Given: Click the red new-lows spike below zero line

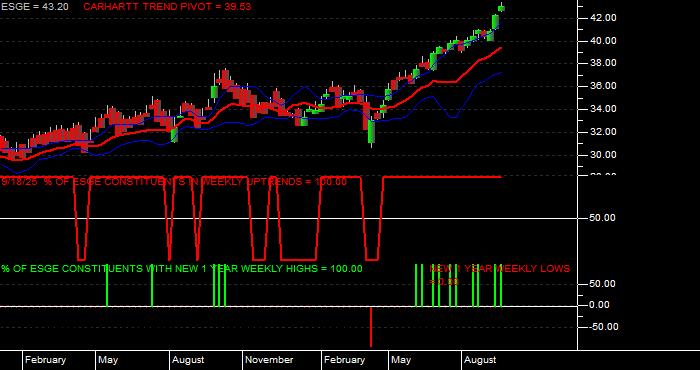Looking at the screenshot, I should point(371,327).
